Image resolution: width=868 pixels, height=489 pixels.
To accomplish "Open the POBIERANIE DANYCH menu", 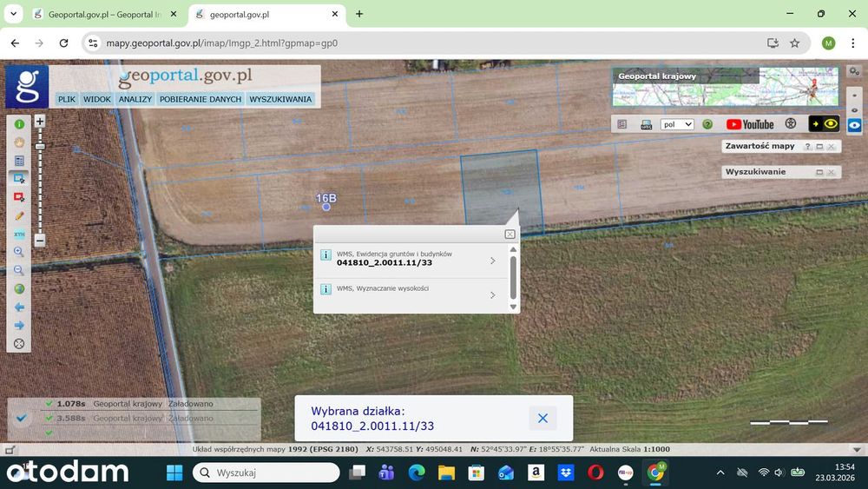I will point(201,99).
